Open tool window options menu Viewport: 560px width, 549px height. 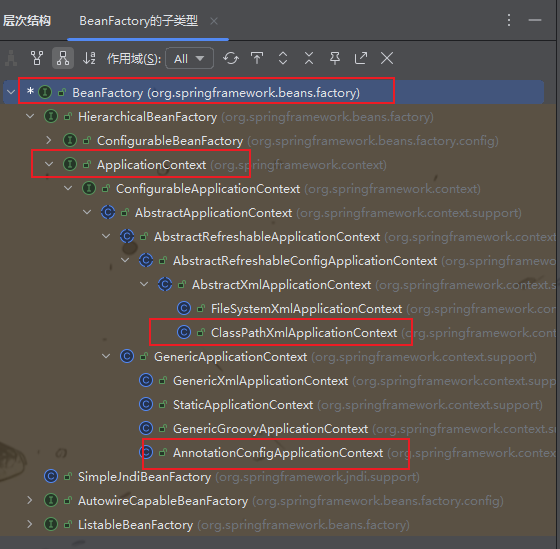[x=509, y=20]
